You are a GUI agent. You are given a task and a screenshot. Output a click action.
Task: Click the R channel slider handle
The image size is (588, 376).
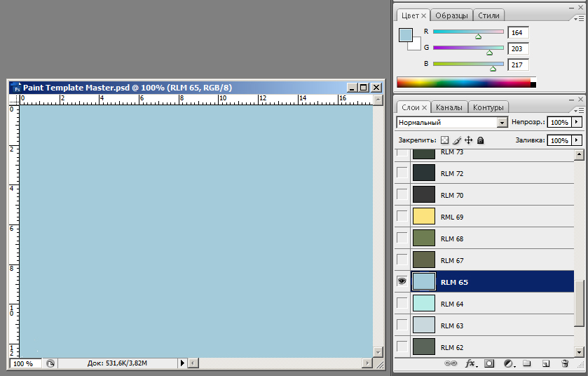coord(478,36)
